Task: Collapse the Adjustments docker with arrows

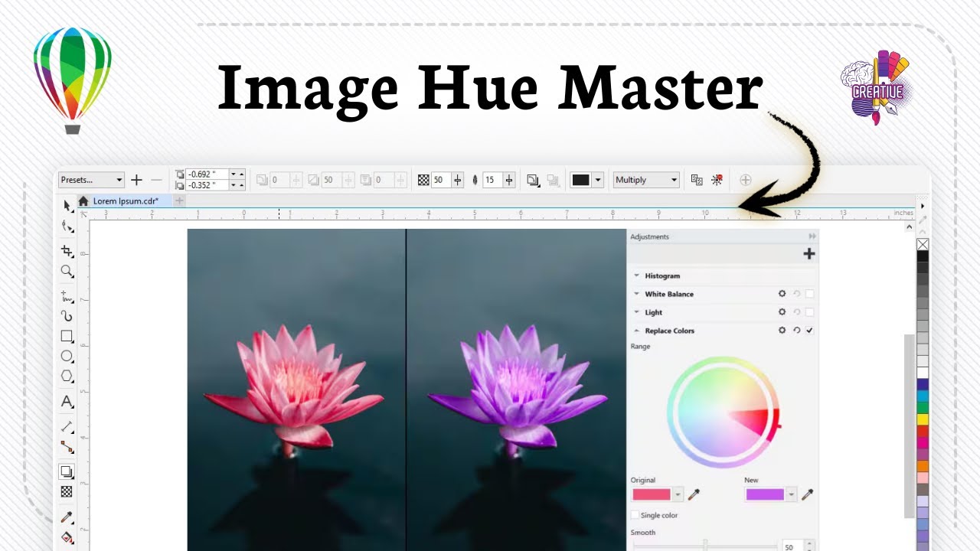Action: pos(812,236)
